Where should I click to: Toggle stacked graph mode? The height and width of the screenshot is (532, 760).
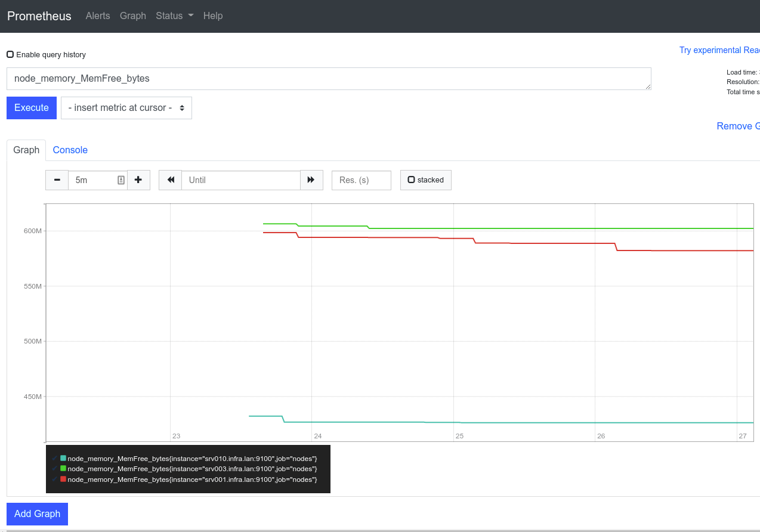425,180
